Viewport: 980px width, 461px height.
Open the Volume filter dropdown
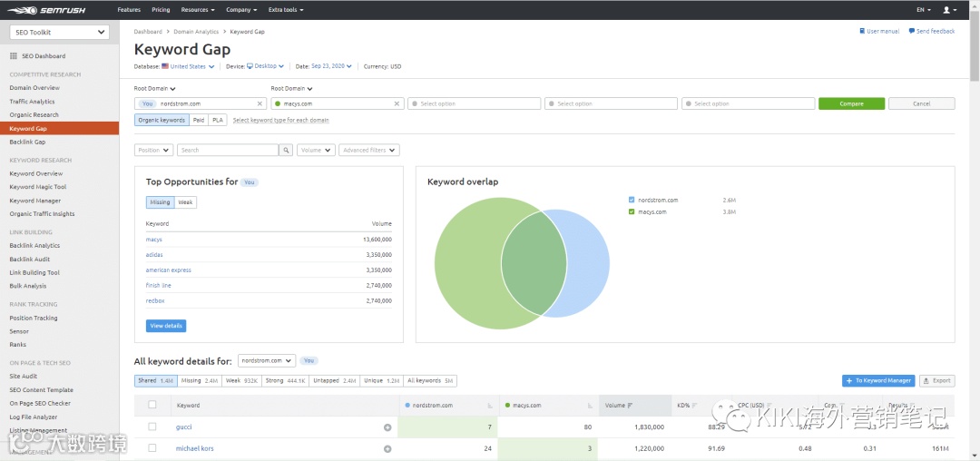[x=317, y=150]
